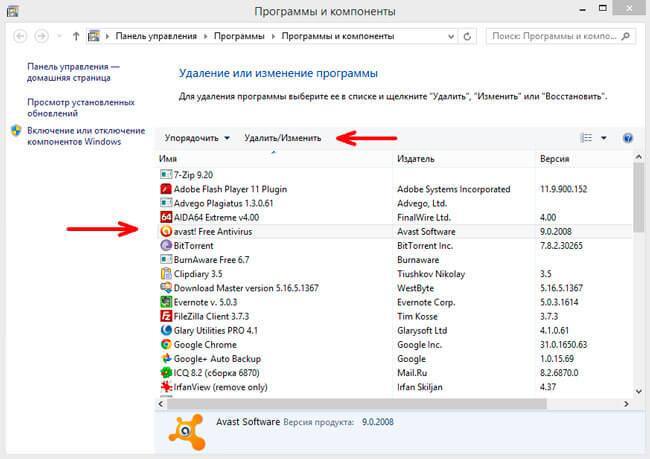The height and width of the screenshot is (459, 650).
Task: Open the view options dropdown arrow
Action: coord(604,138)
